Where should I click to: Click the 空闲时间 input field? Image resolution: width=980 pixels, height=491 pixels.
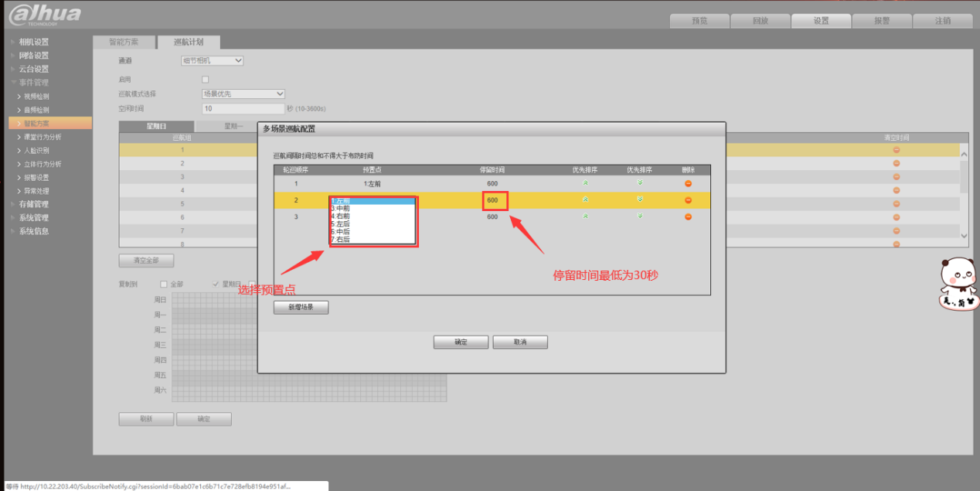point(243,109)
